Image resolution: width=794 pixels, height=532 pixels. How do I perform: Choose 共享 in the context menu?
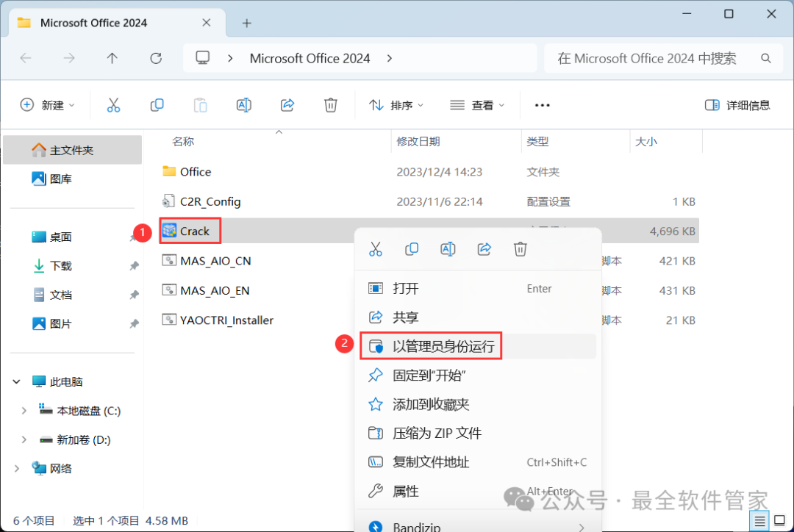pyautogui.click(x=478, y=317)
